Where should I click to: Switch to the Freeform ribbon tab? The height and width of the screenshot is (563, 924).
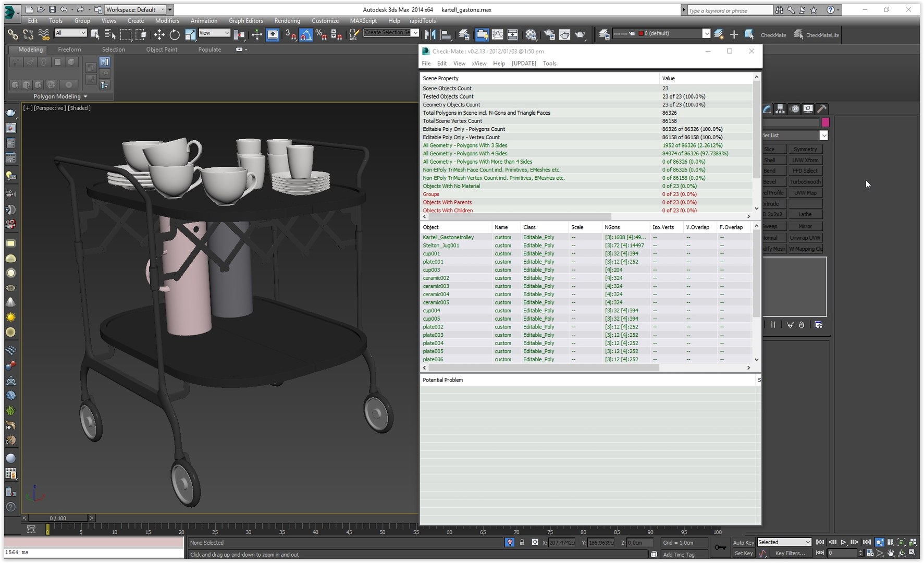69,50
